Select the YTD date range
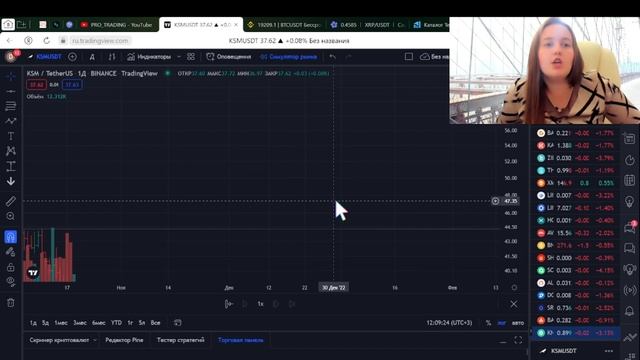The height and width of the screenshot is (360, 640). click(116, 323)
